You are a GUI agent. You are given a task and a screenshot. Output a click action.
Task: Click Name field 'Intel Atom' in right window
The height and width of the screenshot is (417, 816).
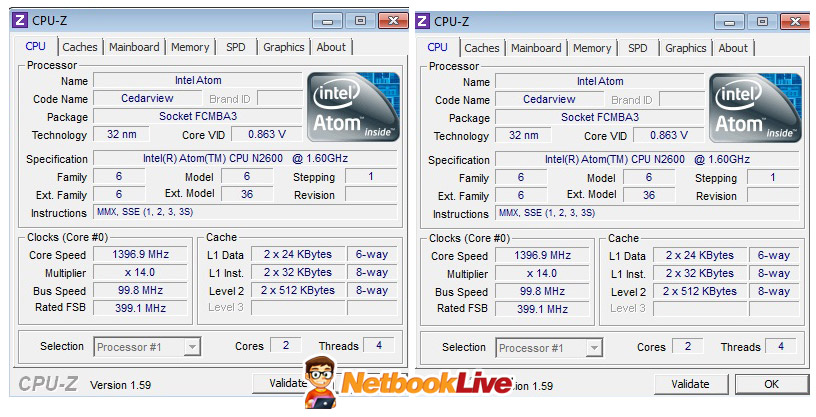600,81
